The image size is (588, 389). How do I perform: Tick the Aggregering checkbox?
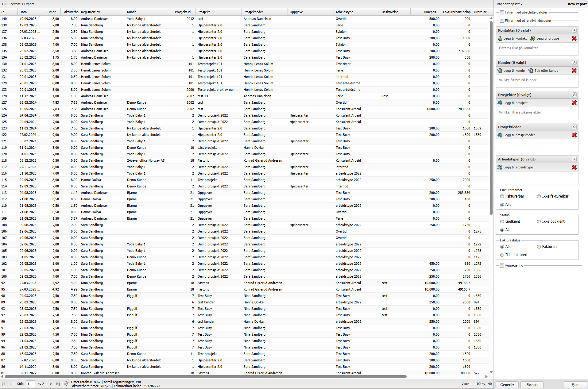click(502, 266)
